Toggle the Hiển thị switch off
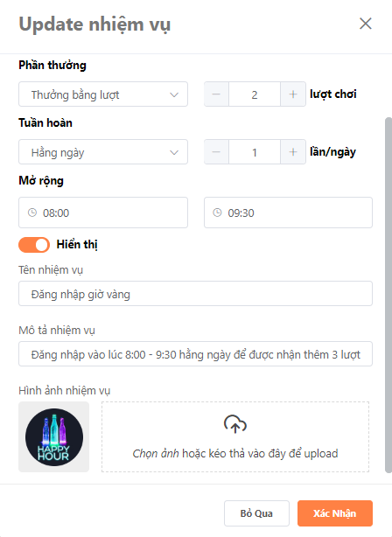The image size is (392, 537). tap(34, 245)
